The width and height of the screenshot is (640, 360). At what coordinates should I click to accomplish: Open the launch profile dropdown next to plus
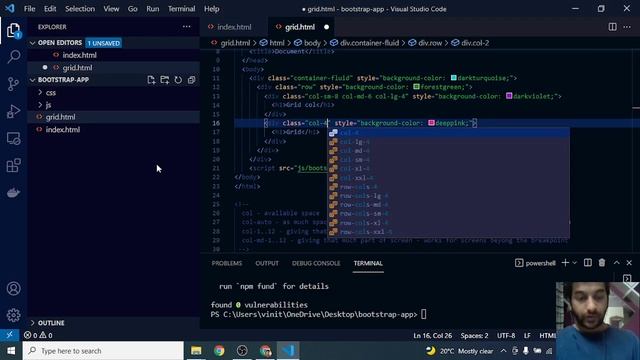[575, 263]
